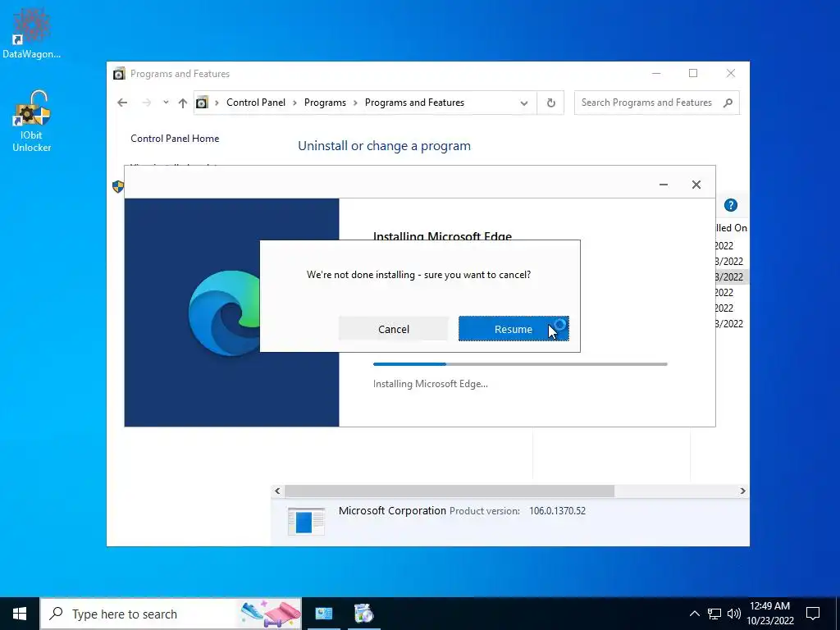Click the UAC shield icon beside installer
Screen dimensions: 840x630
pyautogui.click(x=118, y=186)
